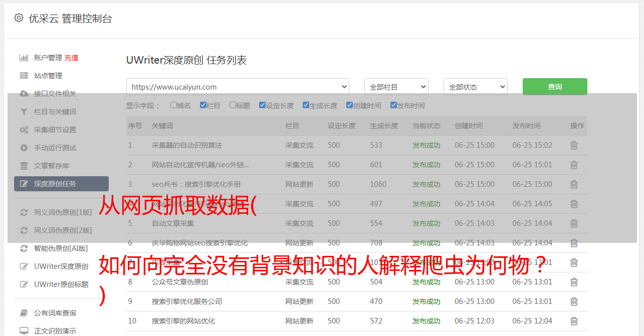The image size is (644, 336).
Task: Enable the 域名 field checkbox
Action: (173, 105)
